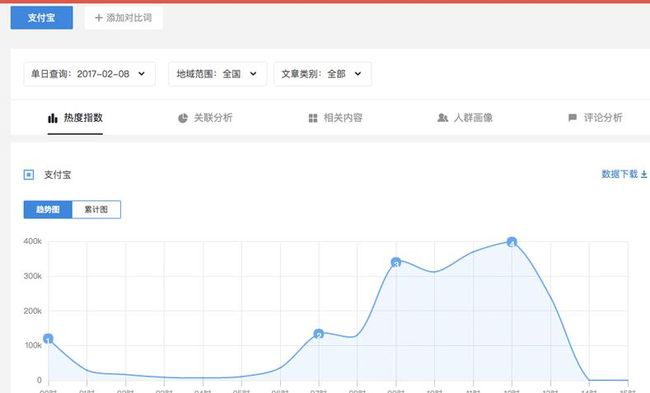The height and width of the screenshot is (393, 650).
Task: Open the 单日查询 date dropdown
Action: tap(90, 74)
